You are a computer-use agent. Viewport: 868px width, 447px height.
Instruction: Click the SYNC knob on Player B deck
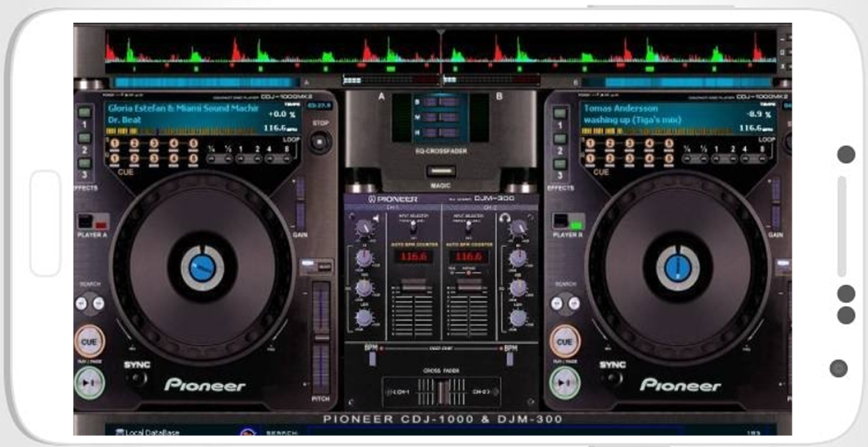click(x=611, y=379)
